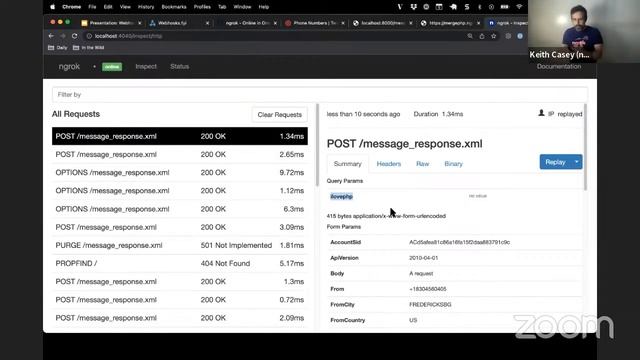Switch to the Binary tab
This screenshot has width=640, height=360.
[453, 164]
